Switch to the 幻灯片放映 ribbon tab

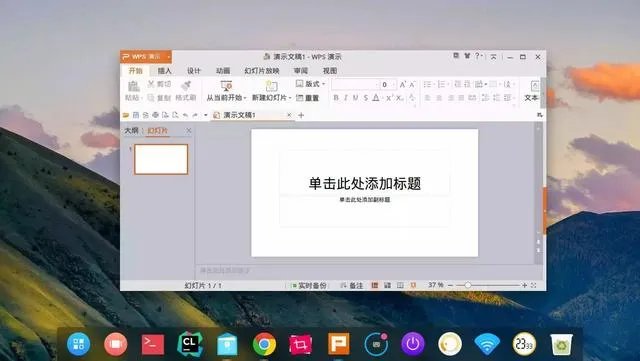(x=262, y=71)
